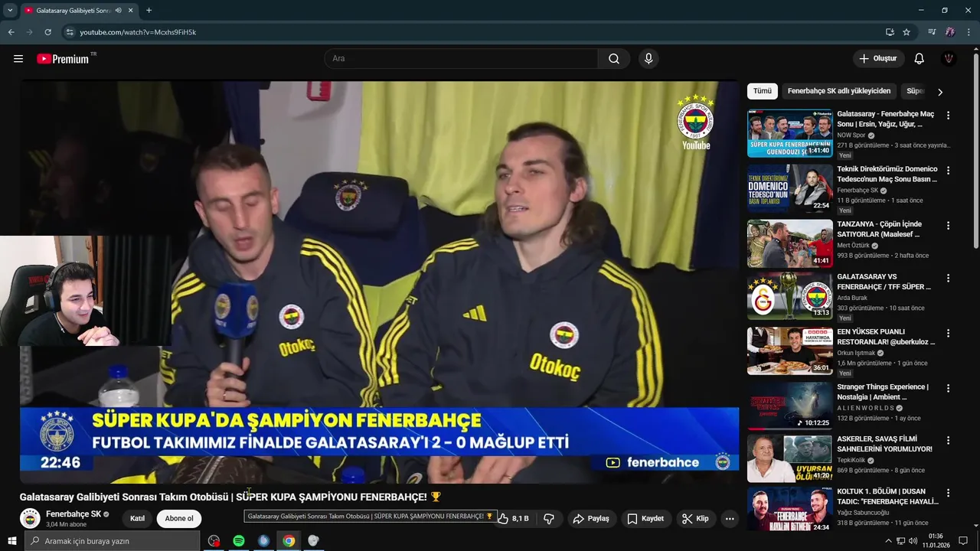Open options for 'TANZANYA - Çöpün İçinde' video
Image resolution: width=980 pixels, height=551 pixels.
[948, 226]
